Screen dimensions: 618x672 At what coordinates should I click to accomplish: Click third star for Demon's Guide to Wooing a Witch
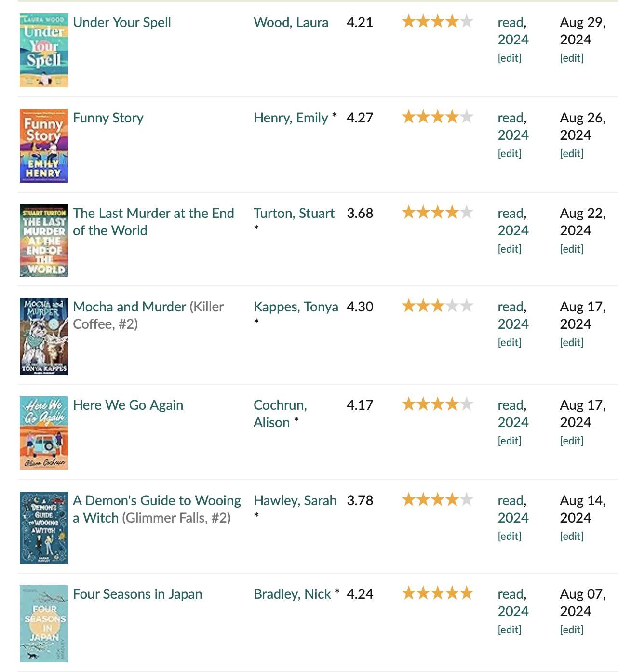(x=438, y=500)
